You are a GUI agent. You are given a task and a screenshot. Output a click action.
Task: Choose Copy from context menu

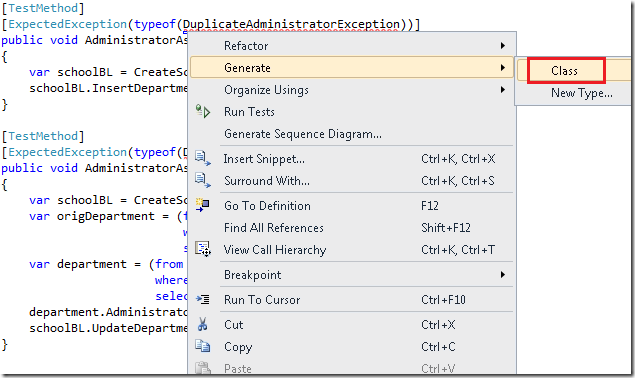352,346
